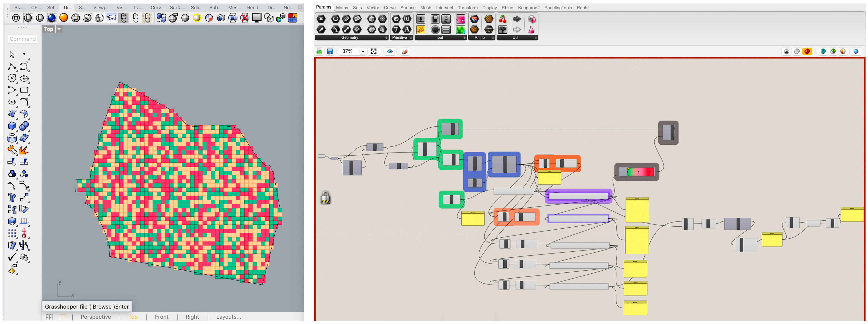Image resolution: width=868 pixels, height=324 pixels.
Task: Click the Command input field
Action: 23,39
